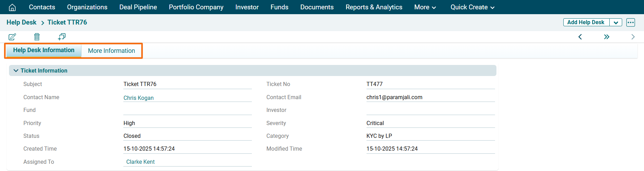Collapse the Ticket Information section

16,70
